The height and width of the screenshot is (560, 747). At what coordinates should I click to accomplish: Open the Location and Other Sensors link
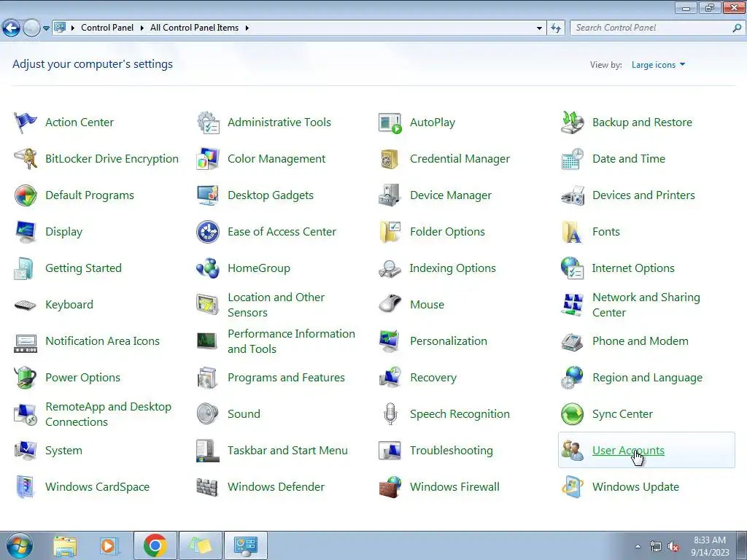click(276, 305)
